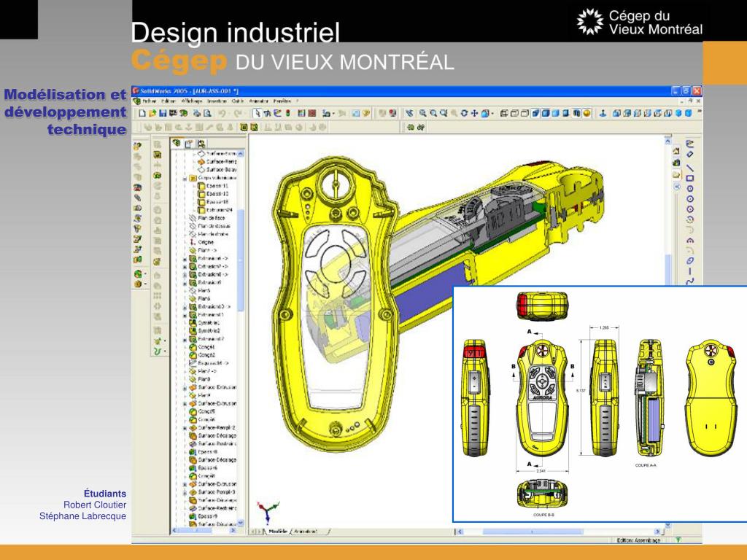
Task: Select Congé2 fillet in feature tree
Action: pyautogui.click(x=206, y=355)
